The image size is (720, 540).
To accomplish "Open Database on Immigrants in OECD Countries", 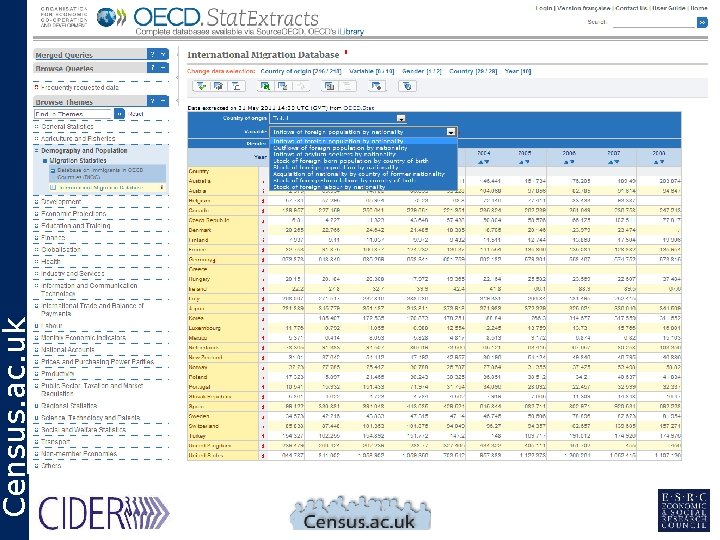I will pos(100,173).
